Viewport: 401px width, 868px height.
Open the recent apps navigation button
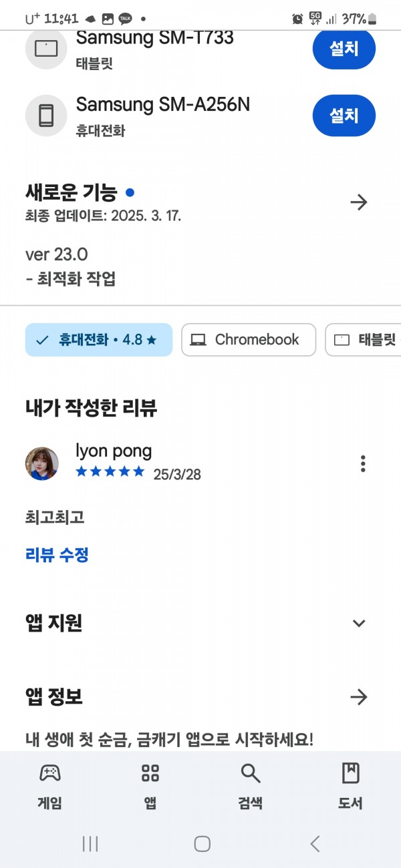[90, 844]
